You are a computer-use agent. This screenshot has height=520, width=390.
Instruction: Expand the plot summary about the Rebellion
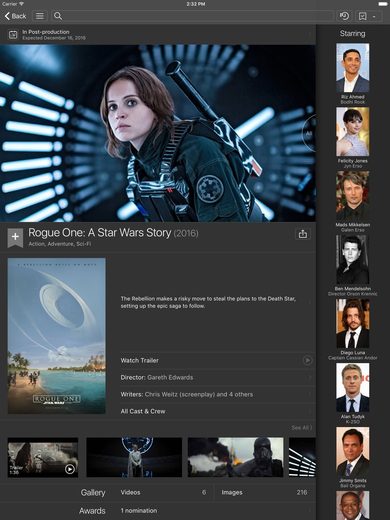pos(216,302)
